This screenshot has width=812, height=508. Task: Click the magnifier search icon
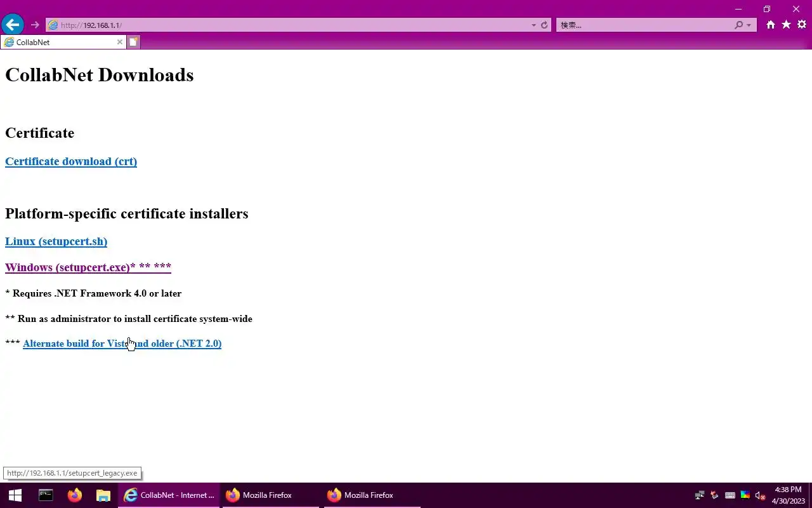click(x=738, y=25)
